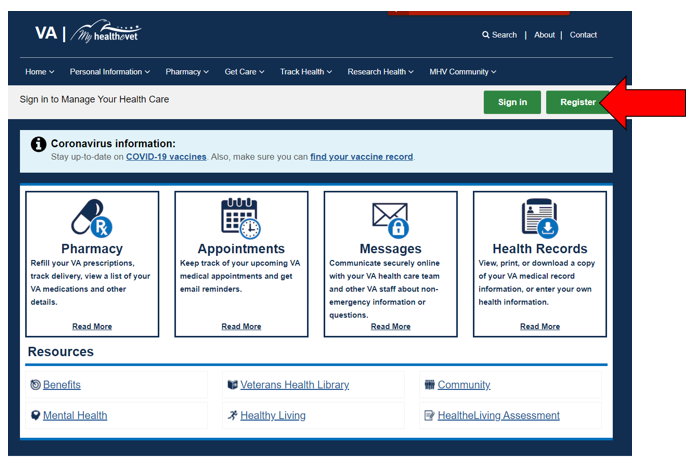This screenshot has width=696, height=466.
Task: Click the Pharmacy card heading
Action: click(x=92, y=249)
